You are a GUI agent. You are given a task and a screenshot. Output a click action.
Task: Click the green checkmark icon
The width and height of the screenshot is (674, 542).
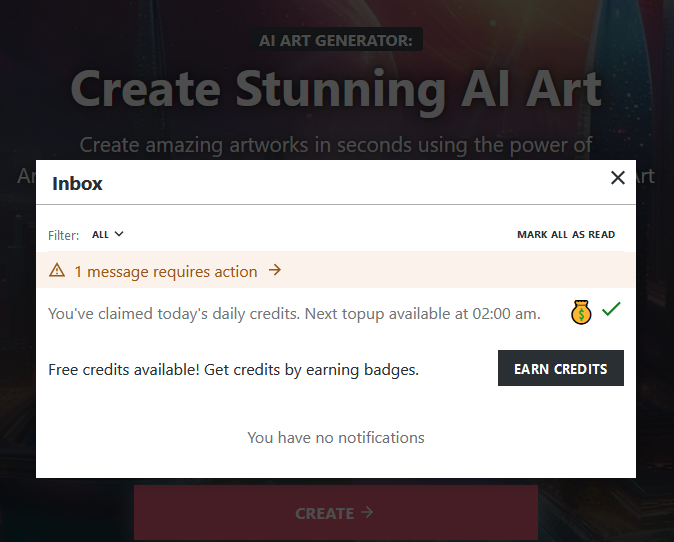(611, 310)
